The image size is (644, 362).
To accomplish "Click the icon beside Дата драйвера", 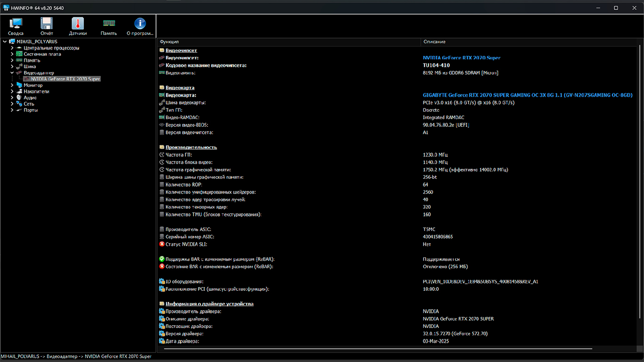I will click(x=162, y=341).
